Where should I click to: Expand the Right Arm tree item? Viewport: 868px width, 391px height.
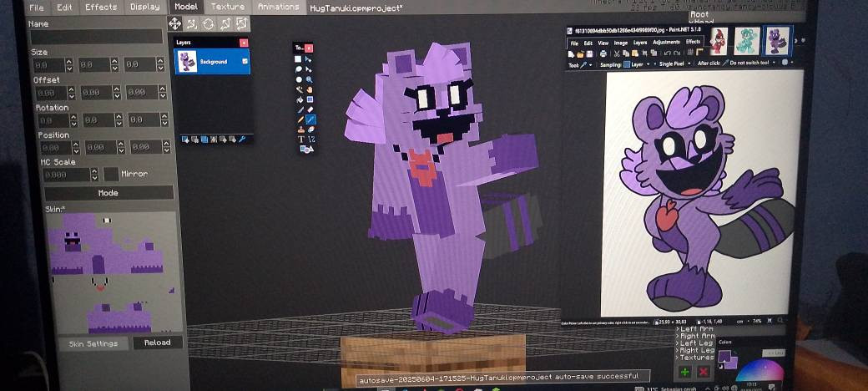click(x=678, y=336)
